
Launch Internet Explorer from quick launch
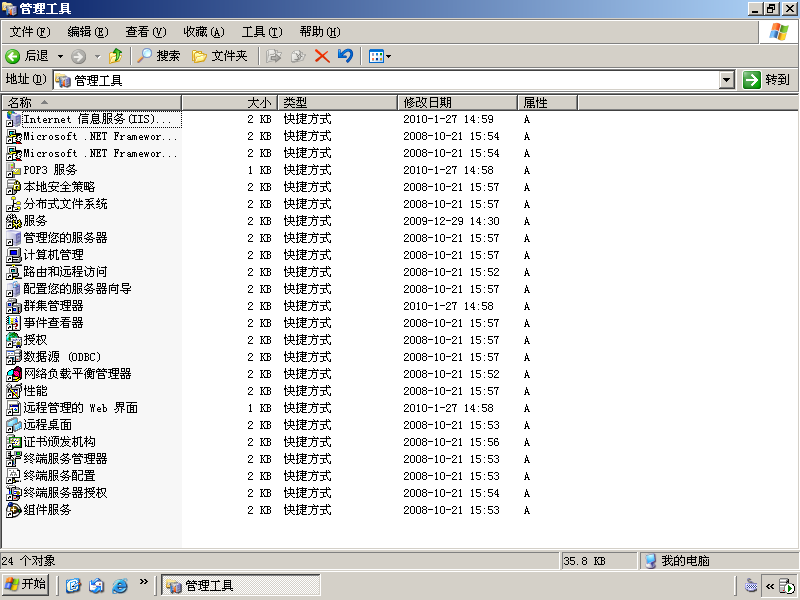(x=120, y=586)
